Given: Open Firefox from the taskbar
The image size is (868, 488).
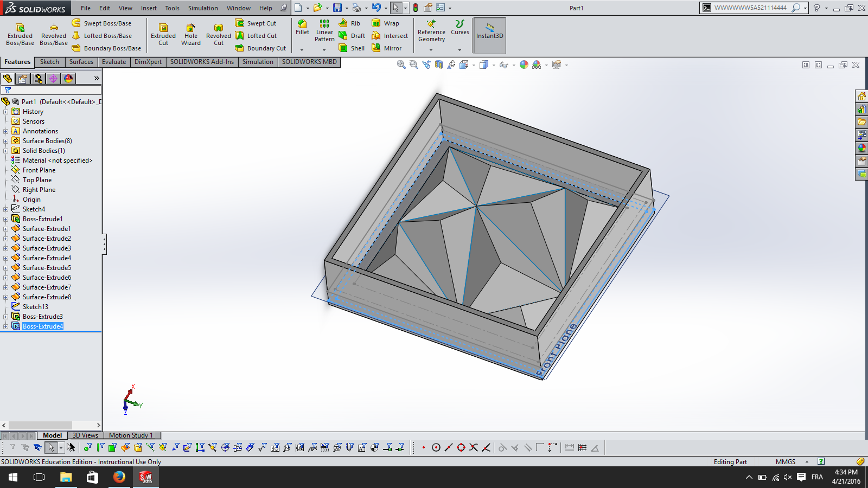Looking at the screenshot, I should click(119, 477).
